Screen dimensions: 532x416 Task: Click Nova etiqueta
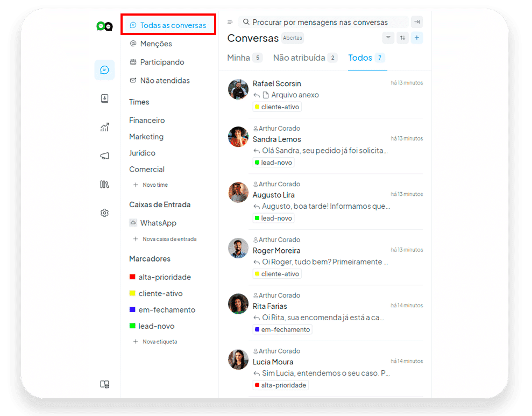[160, 341]
